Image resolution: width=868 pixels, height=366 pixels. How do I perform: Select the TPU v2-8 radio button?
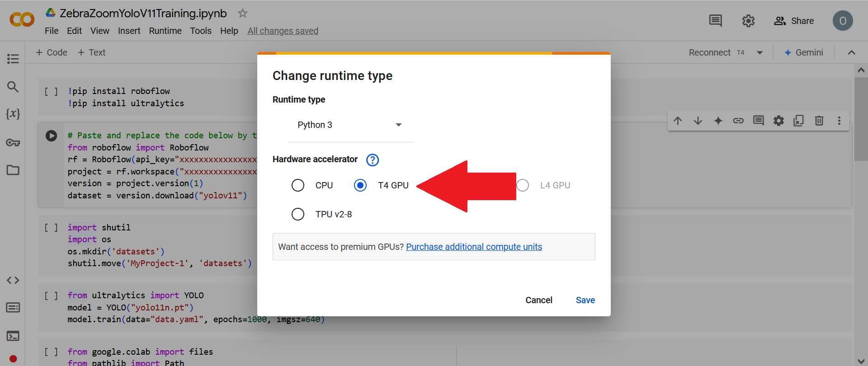tap(298, 214)
